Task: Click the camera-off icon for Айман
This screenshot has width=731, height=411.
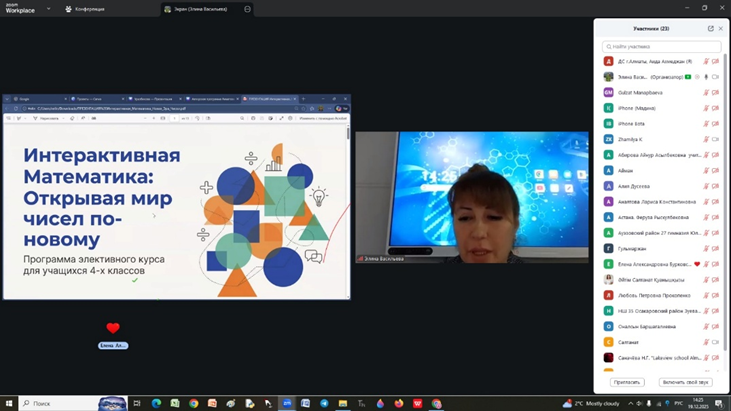Action: (715, 171)
